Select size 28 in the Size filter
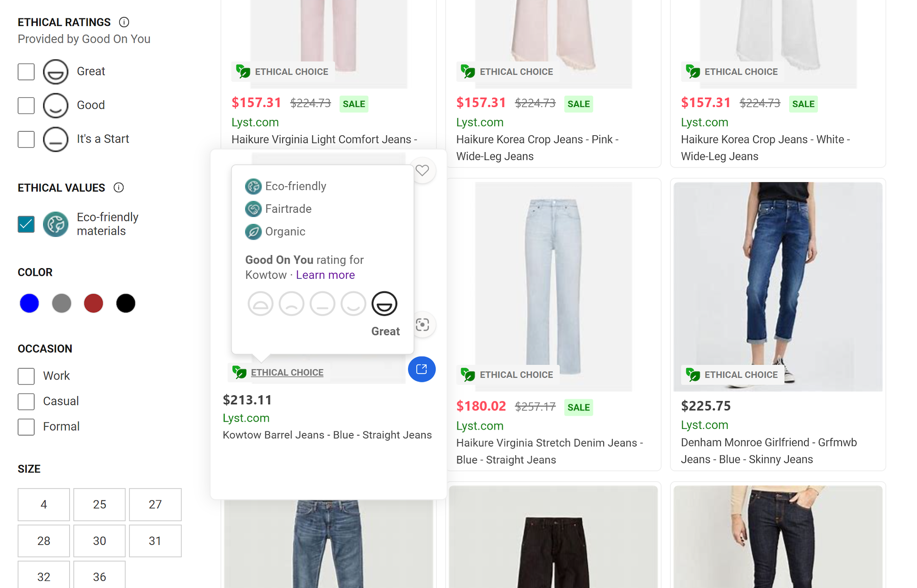This screenshot has width=917, height=588. (44, 541)
